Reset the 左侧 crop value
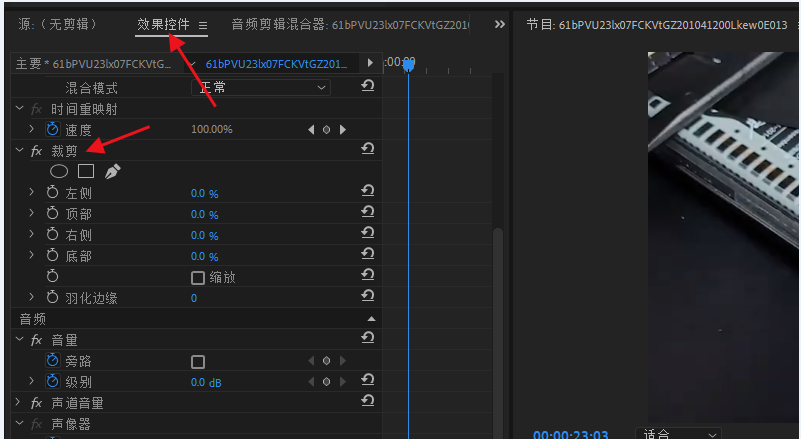This screenshot has width=801, height=439. pyautogui.click(x=368, y=191)
